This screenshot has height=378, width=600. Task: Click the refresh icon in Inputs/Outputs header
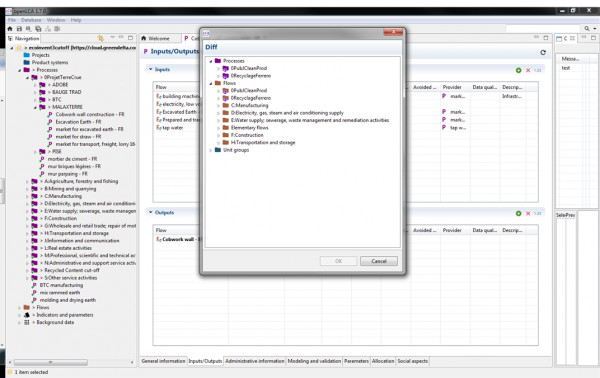(x=543, y=52)
